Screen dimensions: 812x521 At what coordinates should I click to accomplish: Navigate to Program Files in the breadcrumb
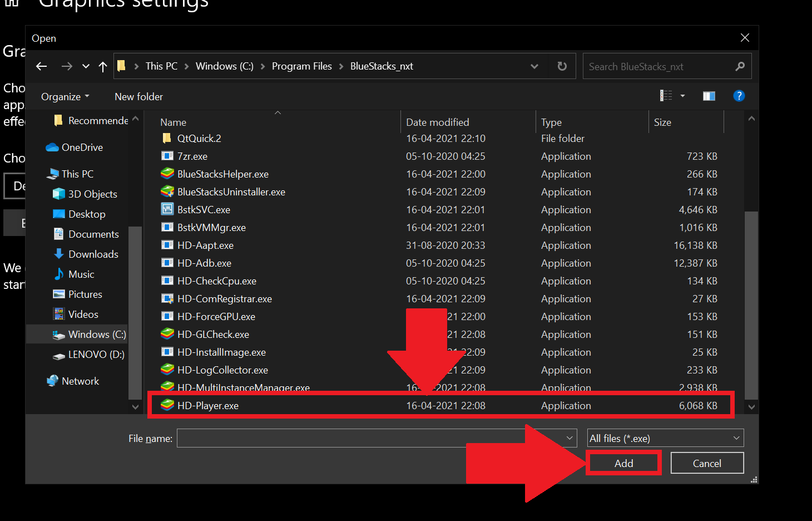click(302, 66)
